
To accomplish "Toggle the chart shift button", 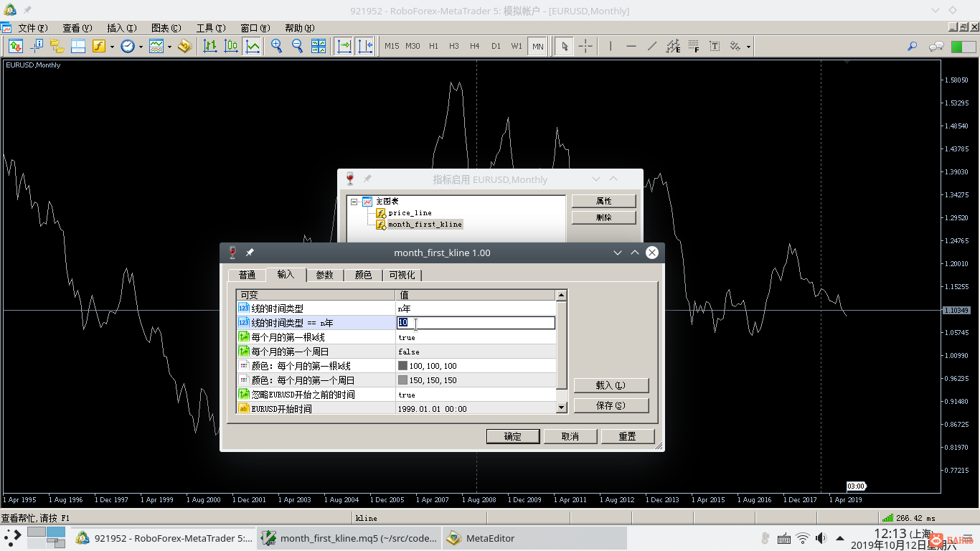I will click(364, 46).
